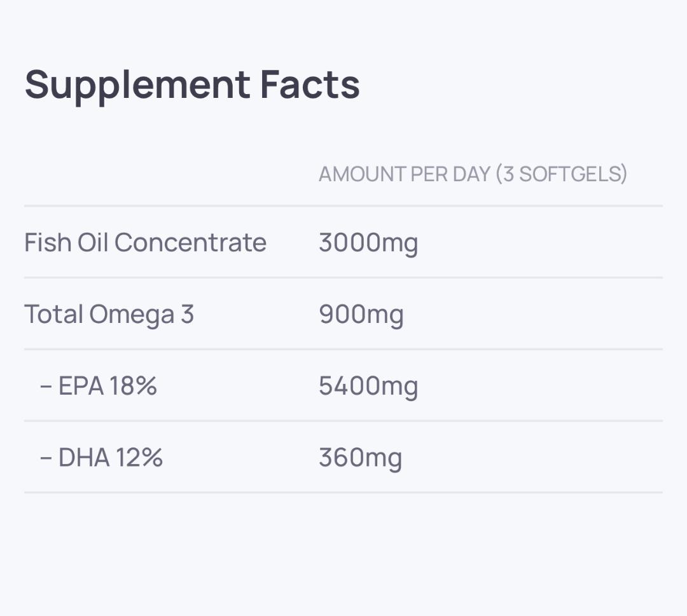
Task: Click the word 'Facts' in the heading
Action: tap(310, 85)
